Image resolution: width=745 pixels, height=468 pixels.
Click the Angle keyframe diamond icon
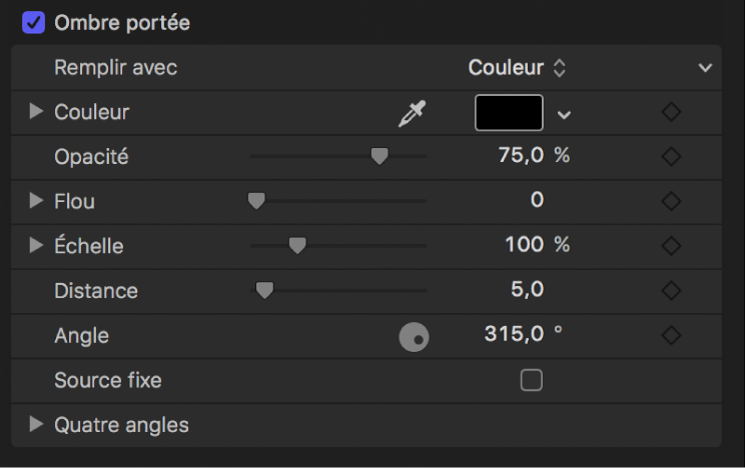671,335
